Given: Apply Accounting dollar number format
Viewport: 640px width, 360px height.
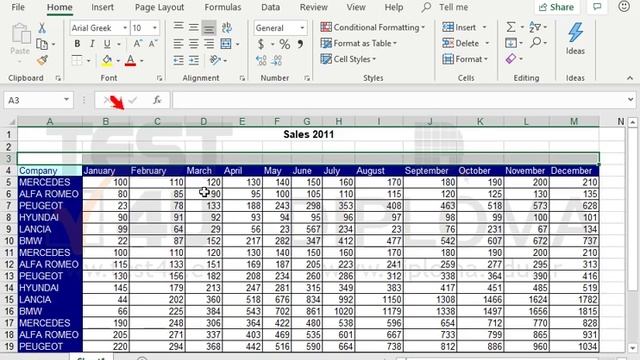Looking at the screenshot, I should point(261,44).
